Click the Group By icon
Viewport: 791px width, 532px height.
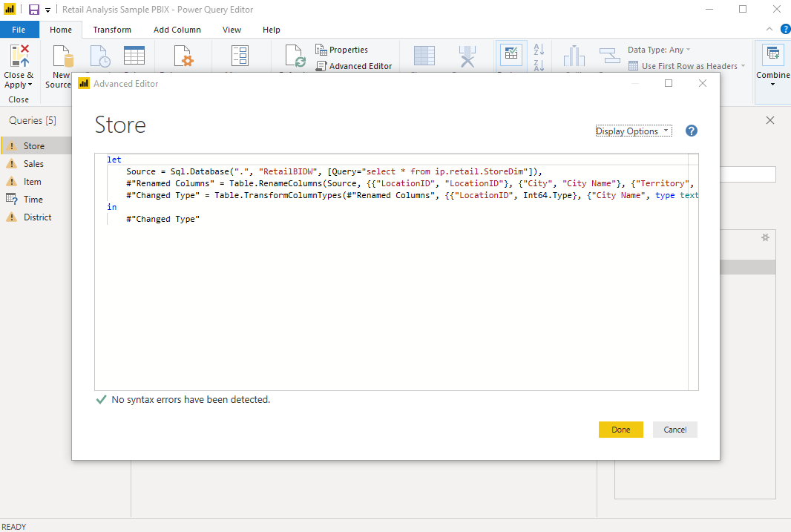[x=609, y=56]
